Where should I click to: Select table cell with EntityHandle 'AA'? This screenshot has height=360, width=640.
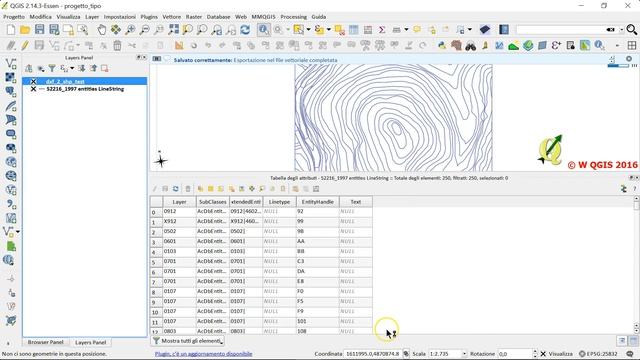tap(318, 241)
